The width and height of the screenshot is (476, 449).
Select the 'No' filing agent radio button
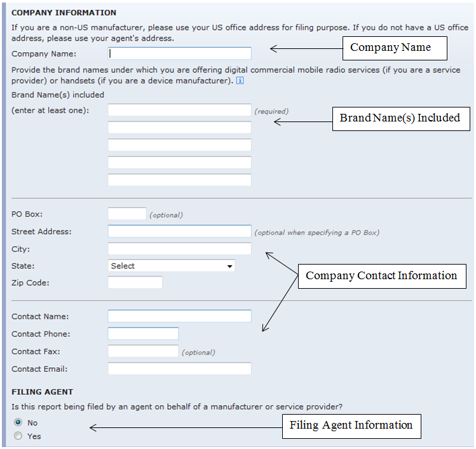click(x=18, y=422)
